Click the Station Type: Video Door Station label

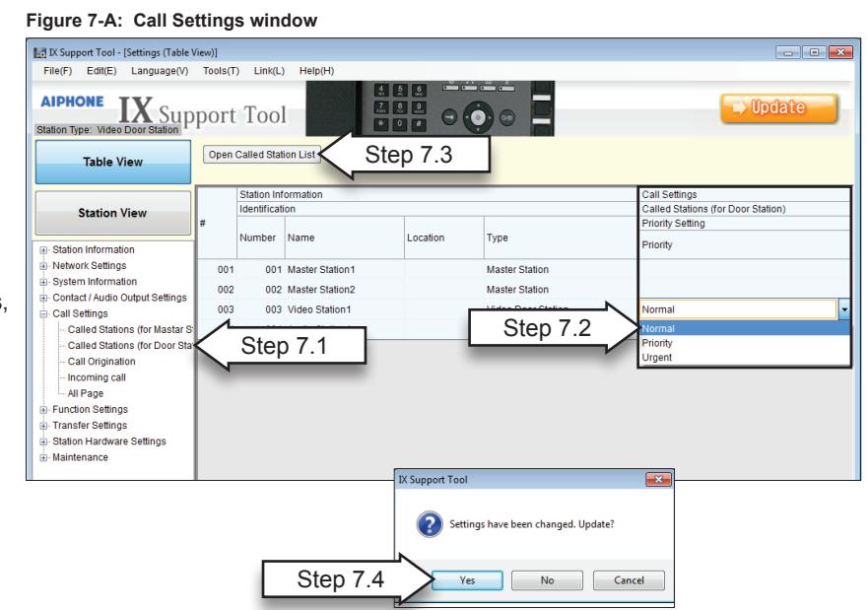(107, 129)
